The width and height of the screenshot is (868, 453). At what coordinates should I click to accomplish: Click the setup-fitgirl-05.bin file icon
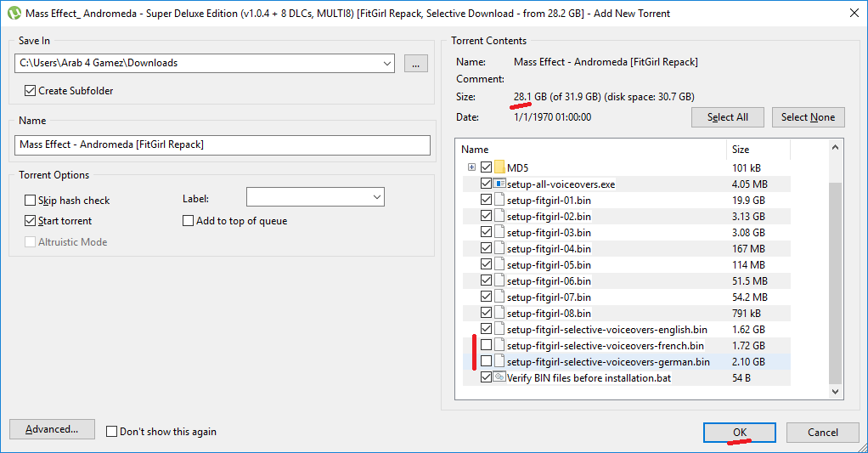(499, 264)
